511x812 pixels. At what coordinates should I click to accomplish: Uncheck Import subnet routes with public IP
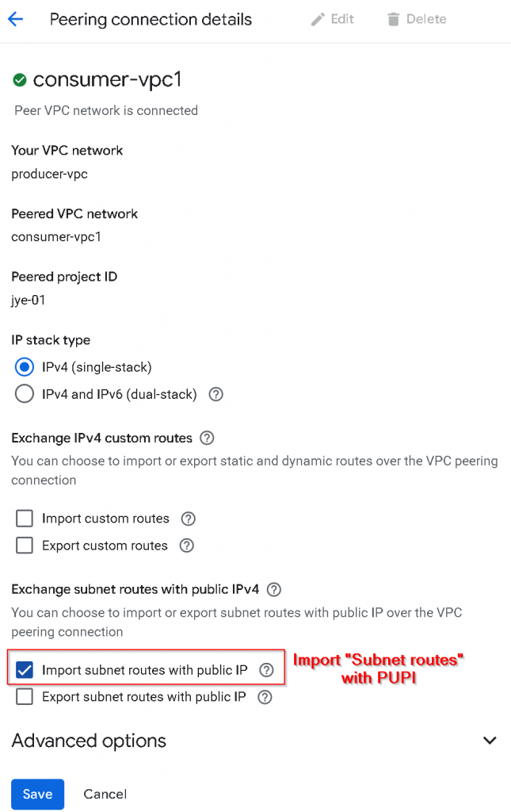pyautogui.click(x=25, y=670)
